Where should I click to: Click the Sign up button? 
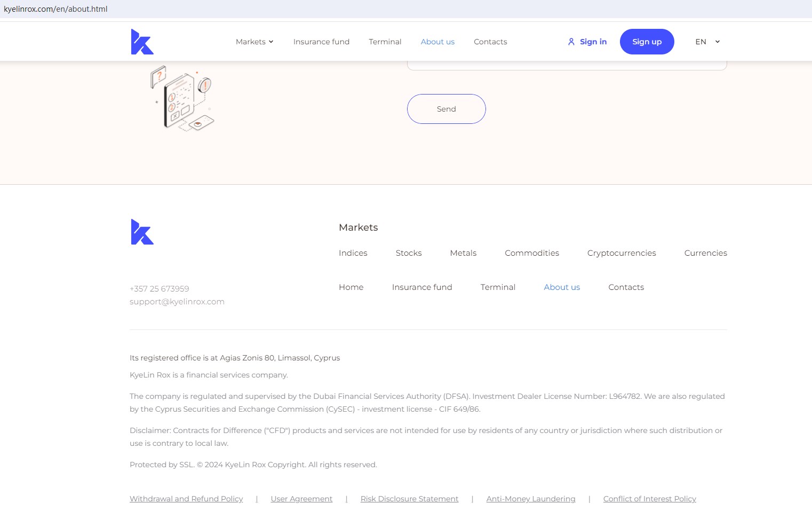click(x=647, y=42)
